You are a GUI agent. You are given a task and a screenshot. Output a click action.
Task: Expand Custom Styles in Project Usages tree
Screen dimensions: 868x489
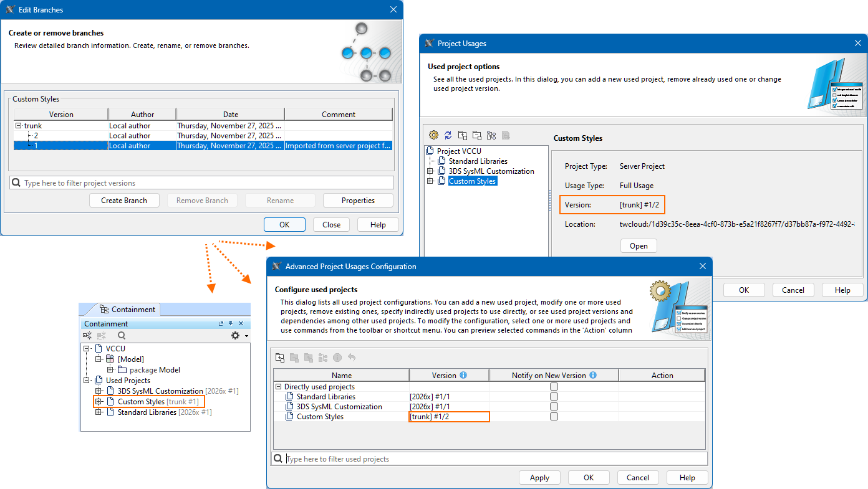point(430,181)
